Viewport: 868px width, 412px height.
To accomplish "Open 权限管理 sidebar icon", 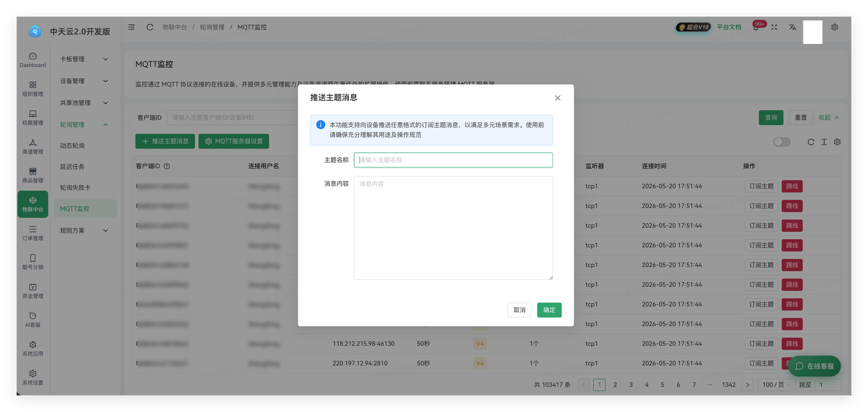I will pyautogui.click(x=33, y=118).
